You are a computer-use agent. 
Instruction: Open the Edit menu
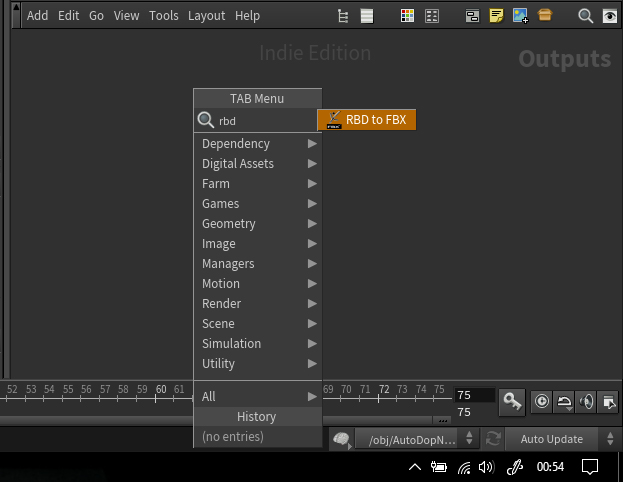coord(68,15)
